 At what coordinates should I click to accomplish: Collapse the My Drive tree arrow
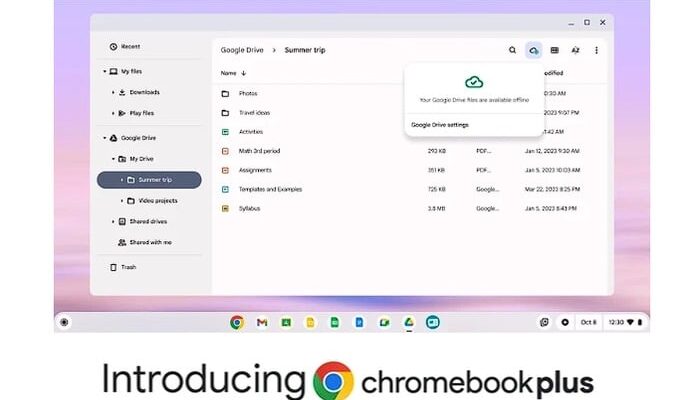coord(113,159)
